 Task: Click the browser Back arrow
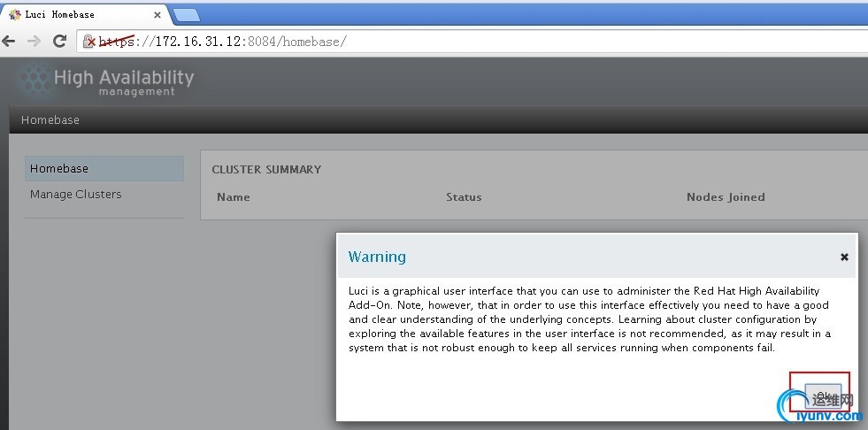coord(8,41)
